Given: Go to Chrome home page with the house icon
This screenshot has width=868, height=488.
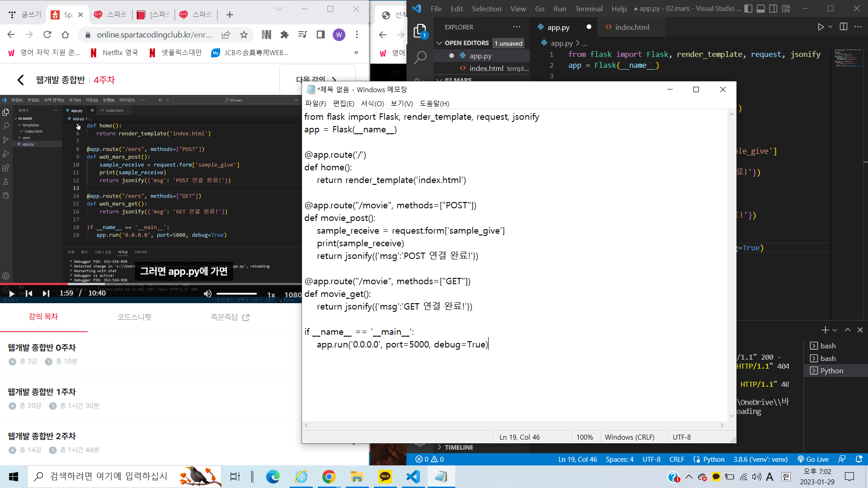Looking at the screenshot, I should click(66, 35).
